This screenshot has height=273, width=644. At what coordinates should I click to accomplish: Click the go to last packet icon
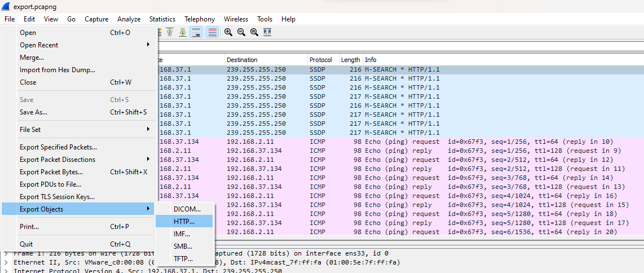pyautogui.click(x=183, y=33)
